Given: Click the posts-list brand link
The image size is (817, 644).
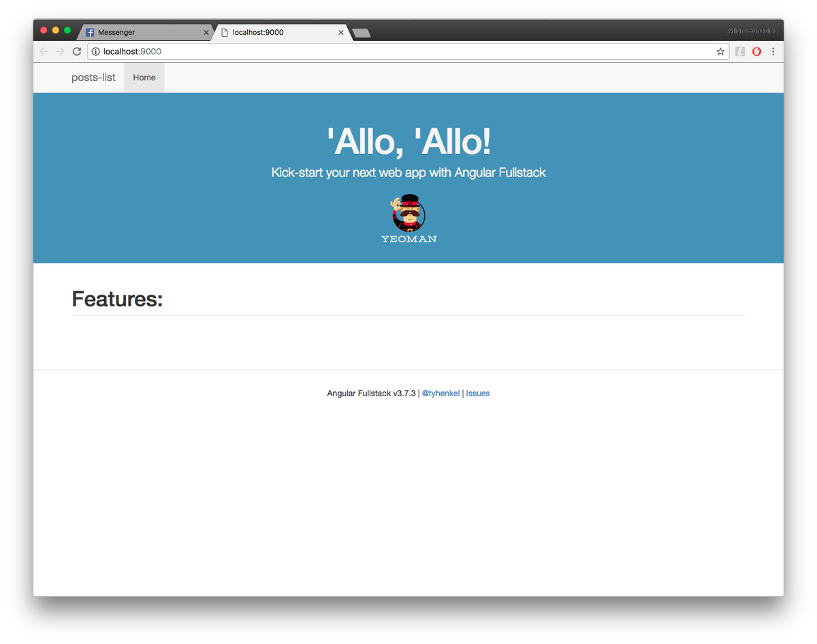Looking at the screenshot, I should [x=93, y=78].
